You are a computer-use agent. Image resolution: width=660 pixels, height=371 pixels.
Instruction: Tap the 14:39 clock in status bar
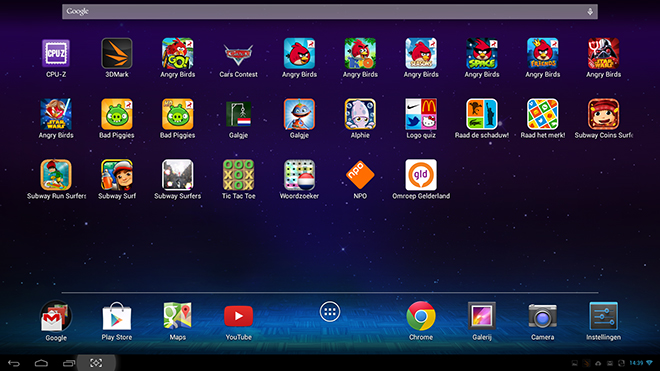[x=636, y=363]
